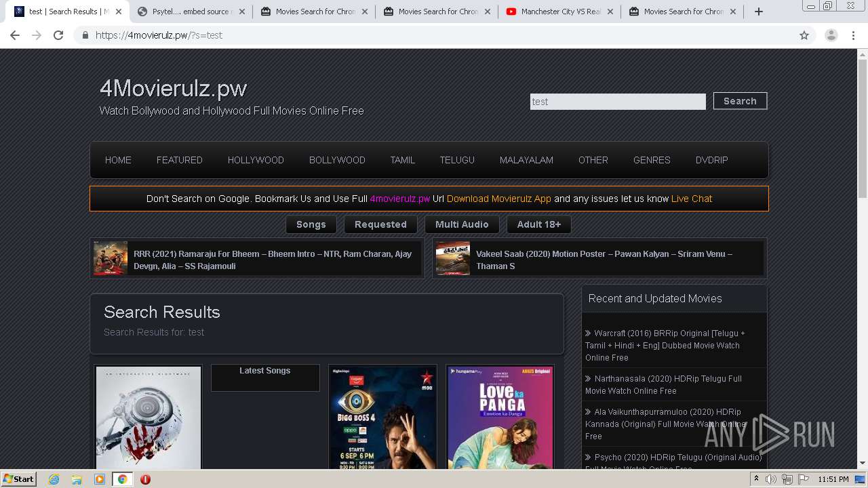The height and width of the screenshot is (488, 868).
Task: Click the 4movierulz.pw pink link
Action: click(x=400, y=199)
